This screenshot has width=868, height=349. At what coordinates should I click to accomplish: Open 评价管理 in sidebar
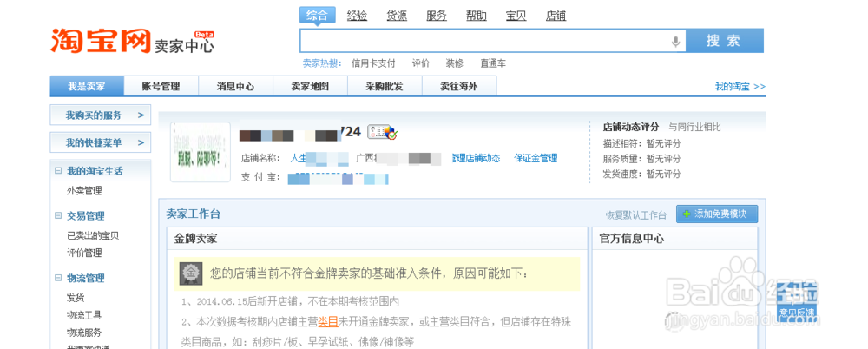[85, 254]
